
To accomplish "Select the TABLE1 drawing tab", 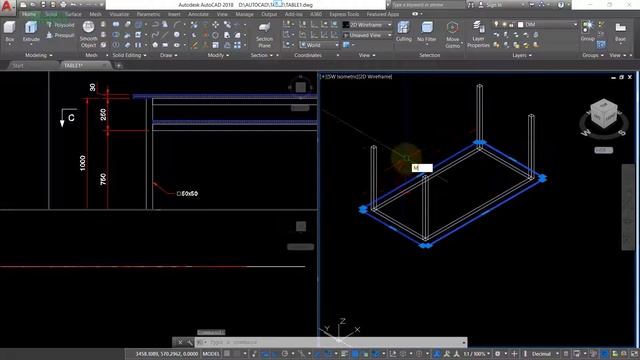I will [x=73, y=66].
